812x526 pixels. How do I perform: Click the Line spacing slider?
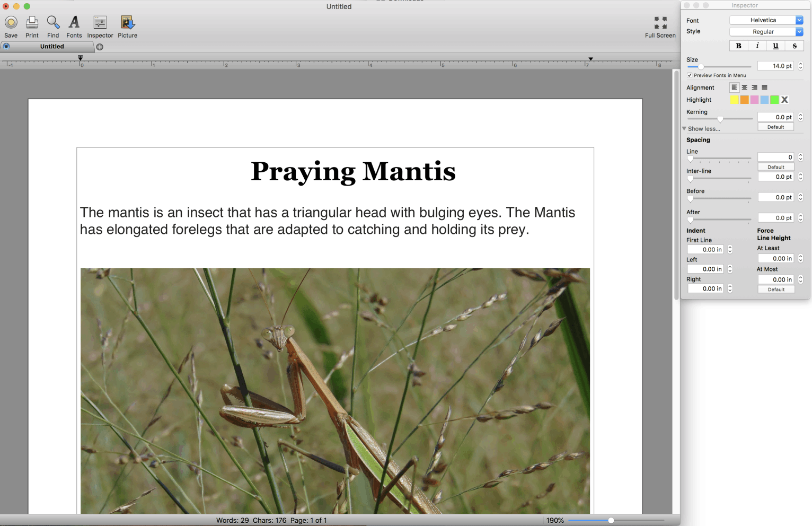point(719,159)
